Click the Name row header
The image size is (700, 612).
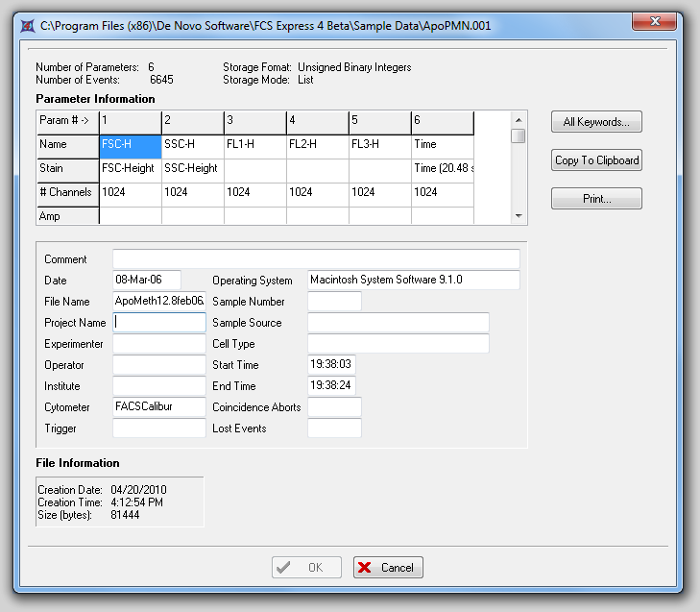pos(68,147)
